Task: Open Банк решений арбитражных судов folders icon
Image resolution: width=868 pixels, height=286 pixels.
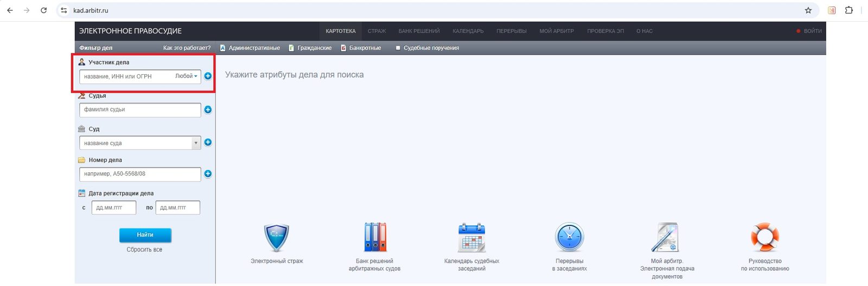Action: 375,237
